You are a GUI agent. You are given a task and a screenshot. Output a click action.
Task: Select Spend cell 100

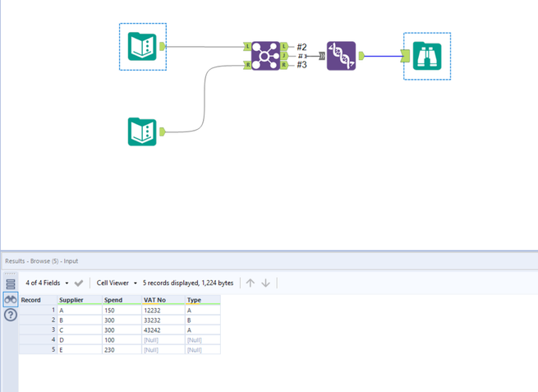(x=122, y=340)
